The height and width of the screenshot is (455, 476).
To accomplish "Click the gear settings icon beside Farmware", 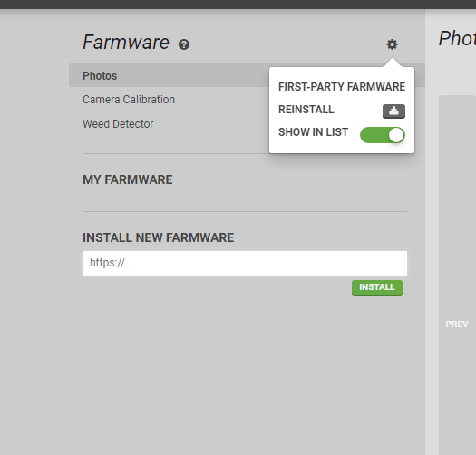I will [x=392, y=44].
